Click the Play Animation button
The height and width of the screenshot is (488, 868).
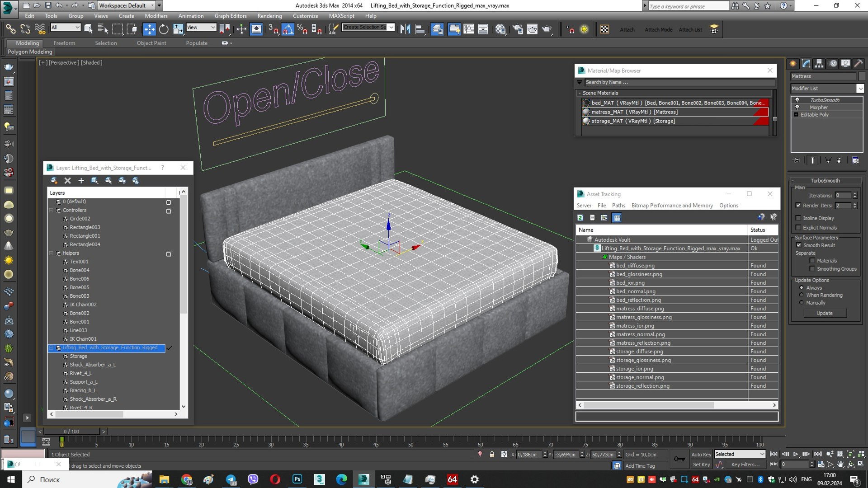pyautogui.click(x=796, y=454)
